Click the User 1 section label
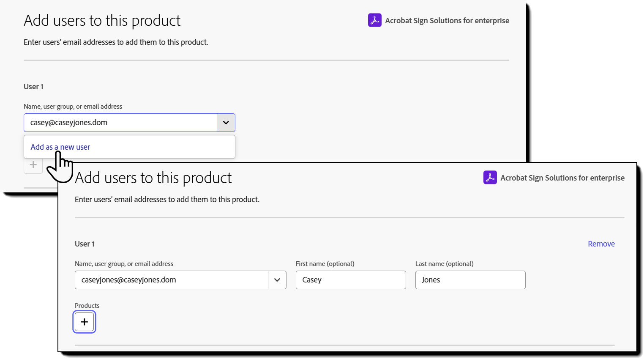 pyautogui.click(x=85, y=244)
